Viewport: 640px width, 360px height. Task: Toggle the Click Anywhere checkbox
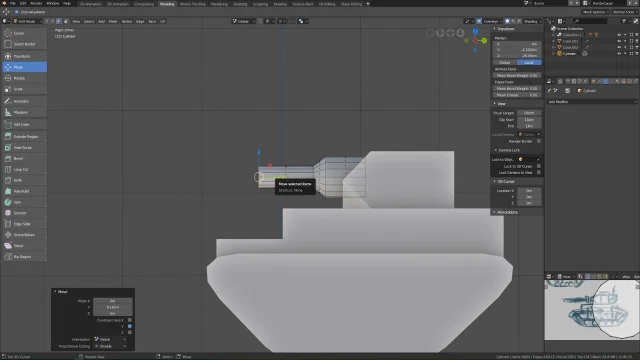pyautogui.click(x=17, y=12)
